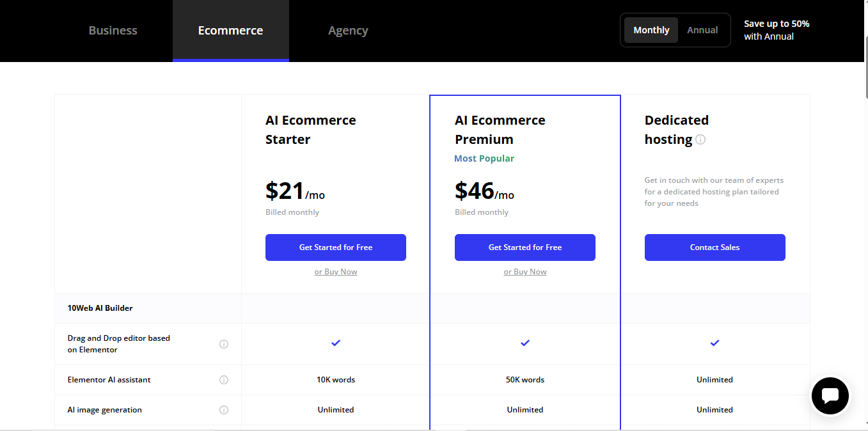Click info icon for AI image generation
Screen dimensions: 868x431
[x=224, y=410]
